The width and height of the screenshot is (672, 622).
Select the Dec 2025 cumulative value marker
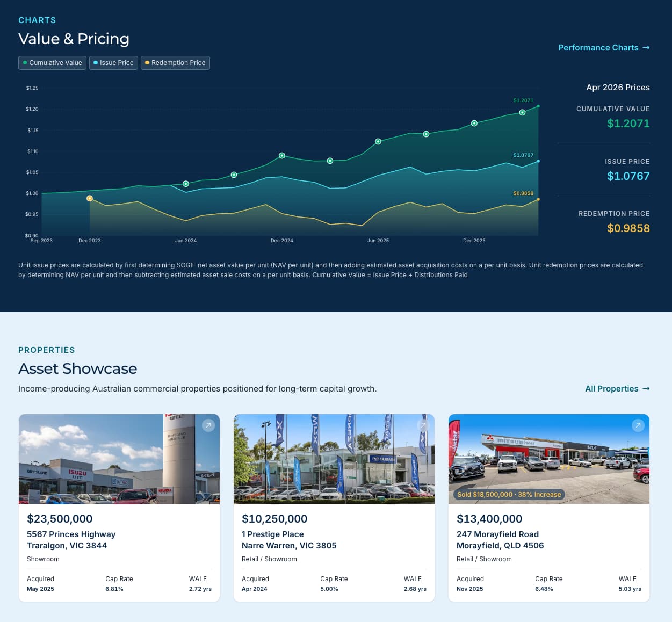click(x=474, y=123)
